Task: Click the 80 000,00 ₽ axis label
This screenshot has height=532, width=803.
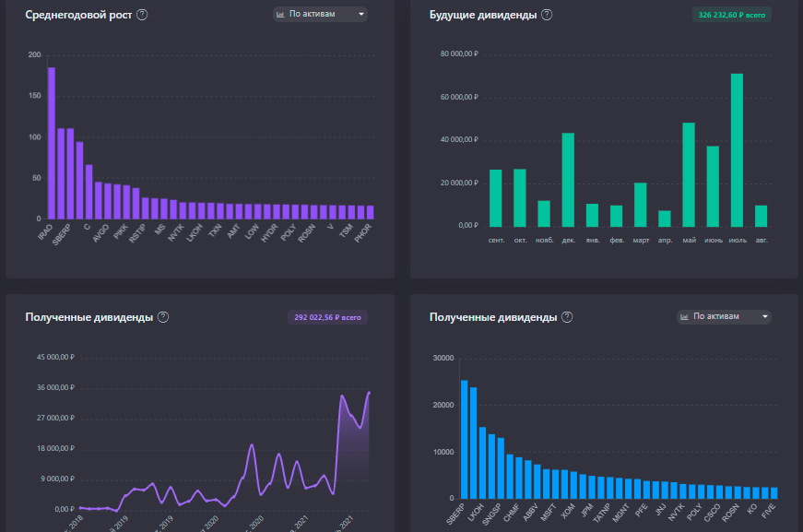Action: [459, 53]
